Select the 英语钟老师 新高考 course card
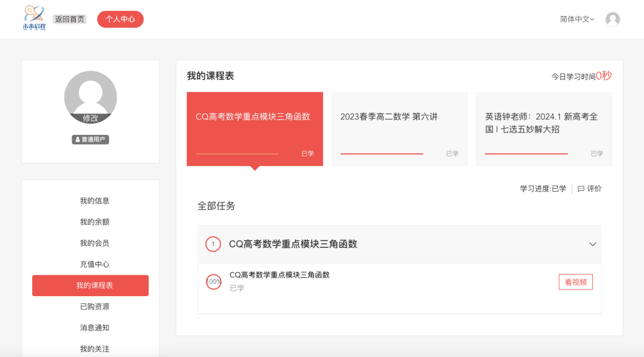This screenshot has height=357, width=644. pos(544,129)
